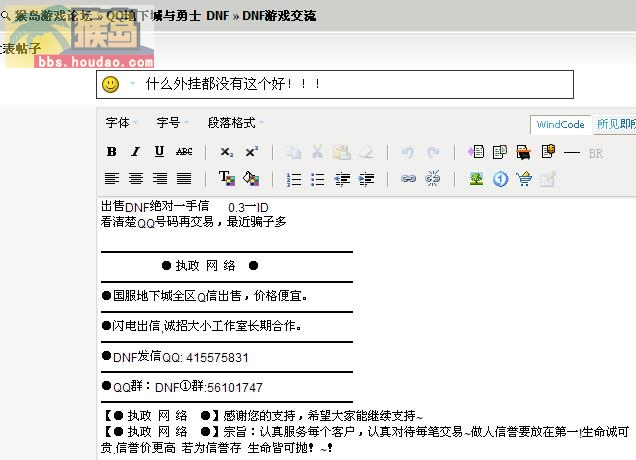Viewport: 636px width, 460px height.
Task: Insert a bulleted list
Action: 317,179
